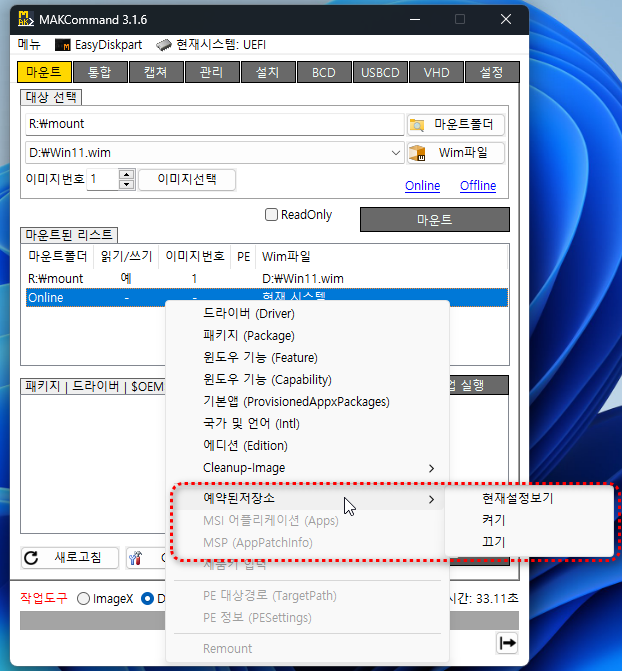Select the R:\mount row in mounted list

[265, 279]
